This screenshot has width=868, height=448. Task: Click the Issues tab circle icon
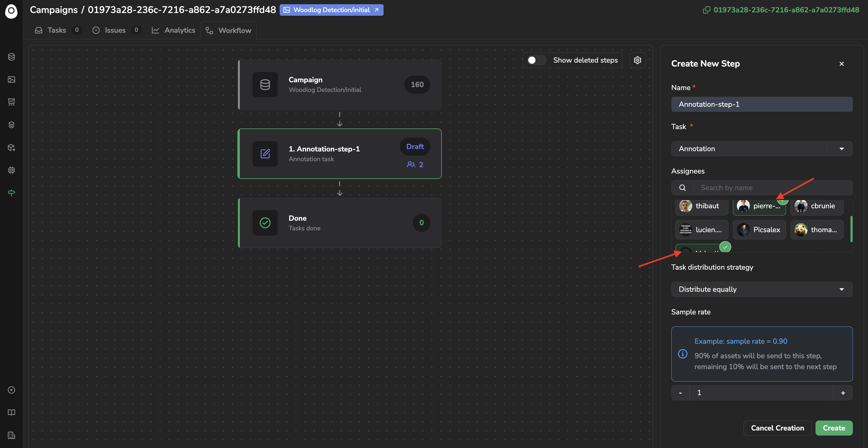click(x=96, y=30)
